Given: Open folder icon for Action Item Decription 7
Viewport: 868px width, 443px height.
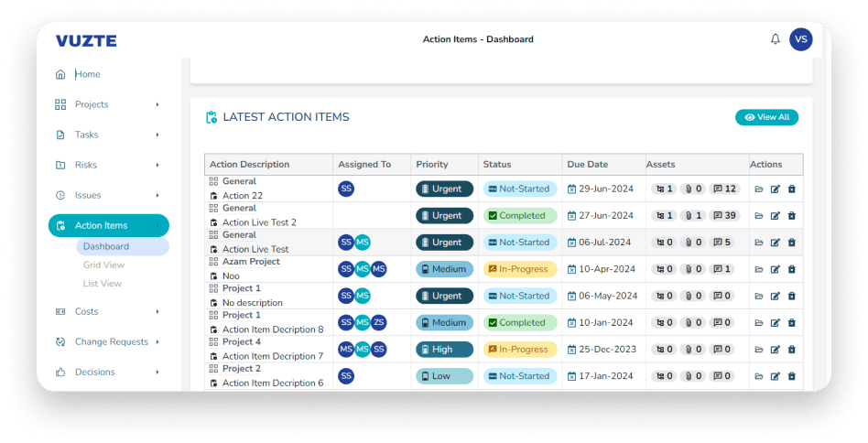Looking at the screenshot, I should [759, 350].
